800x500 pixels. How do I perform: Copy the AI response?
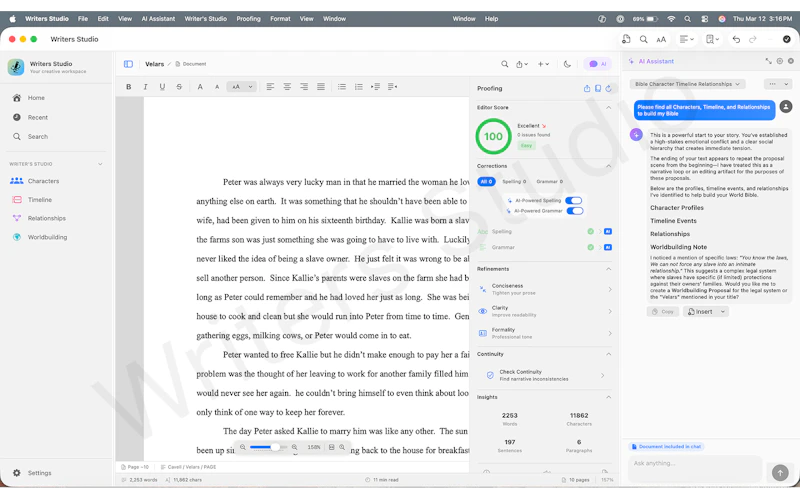(x=663, y=312)
